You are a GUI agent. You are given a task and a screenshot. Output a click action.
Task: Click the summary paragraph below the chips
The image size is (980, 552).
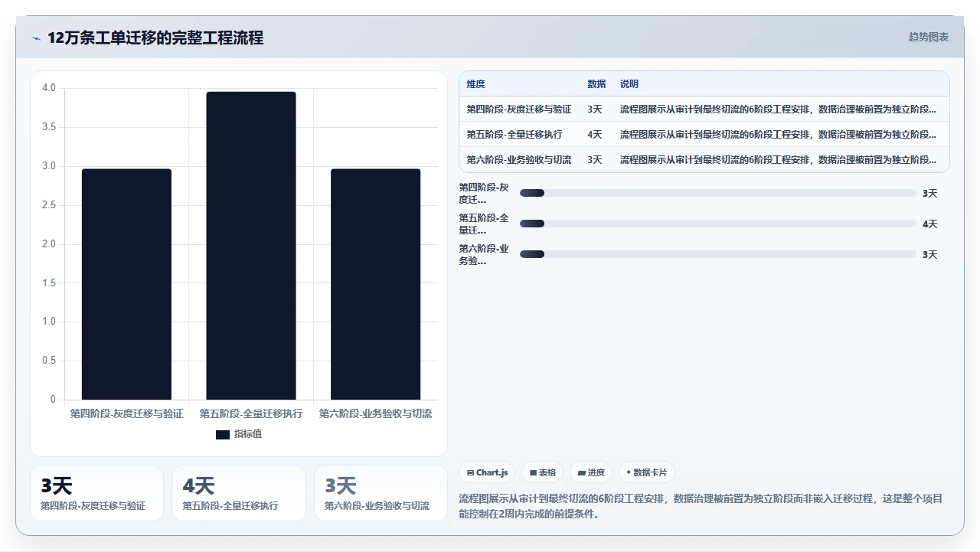[x=701, y=506]
